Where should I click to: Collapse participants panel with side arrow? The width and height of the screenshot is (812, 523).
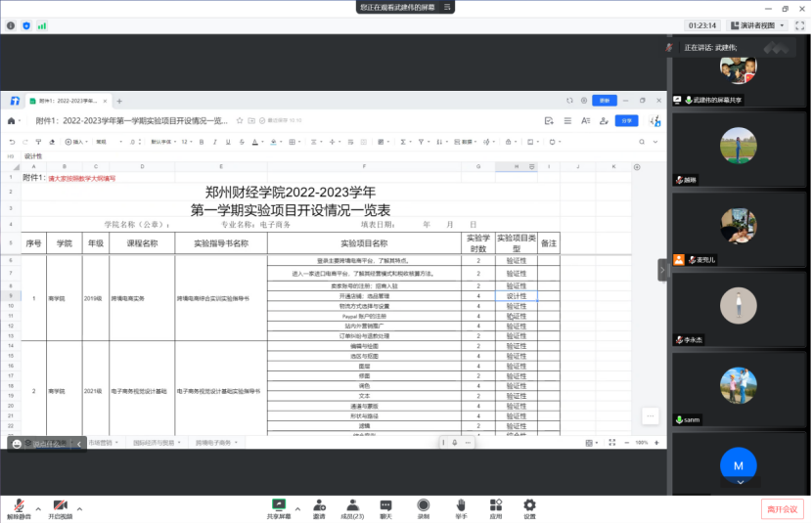[x=662, y=270]
